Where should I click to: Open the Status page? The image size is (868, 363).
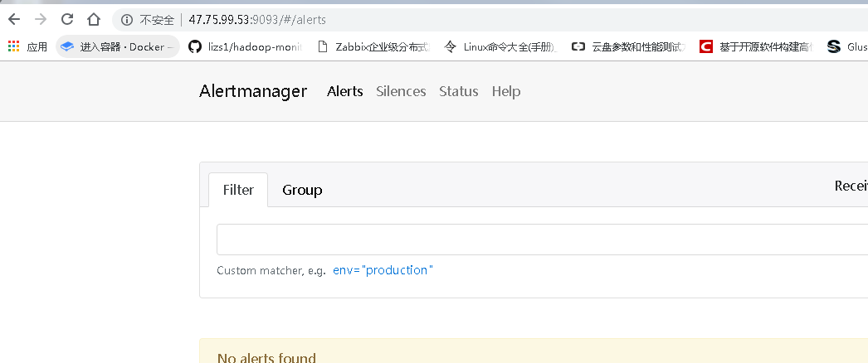459,91
